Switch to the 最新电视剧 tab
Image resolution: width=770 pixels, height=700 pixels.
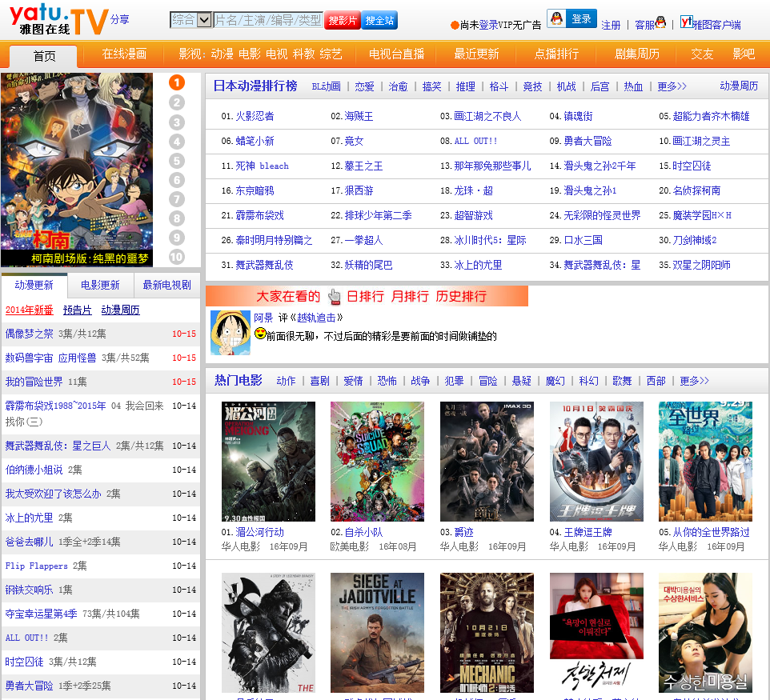[x=166, y=285]
